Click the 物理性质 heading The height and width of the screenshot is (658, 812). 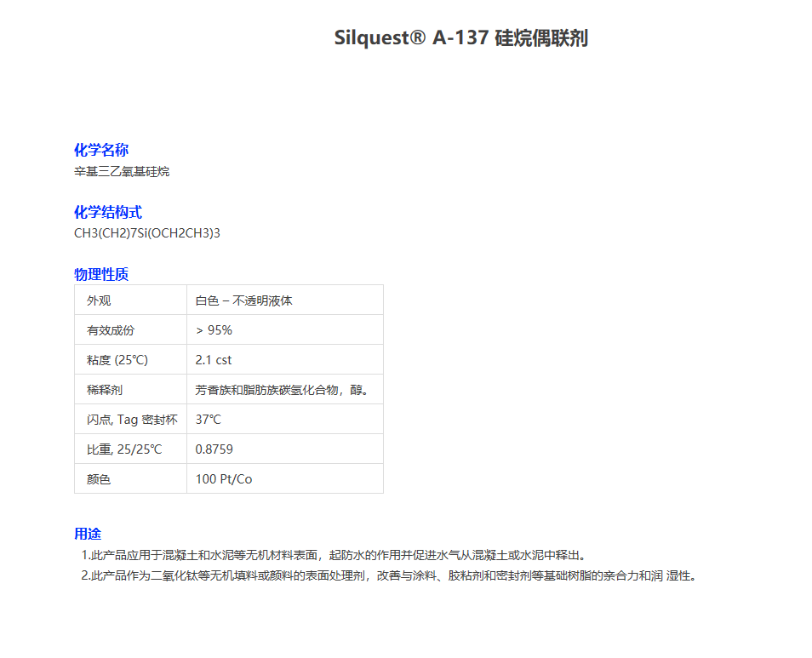101,274
